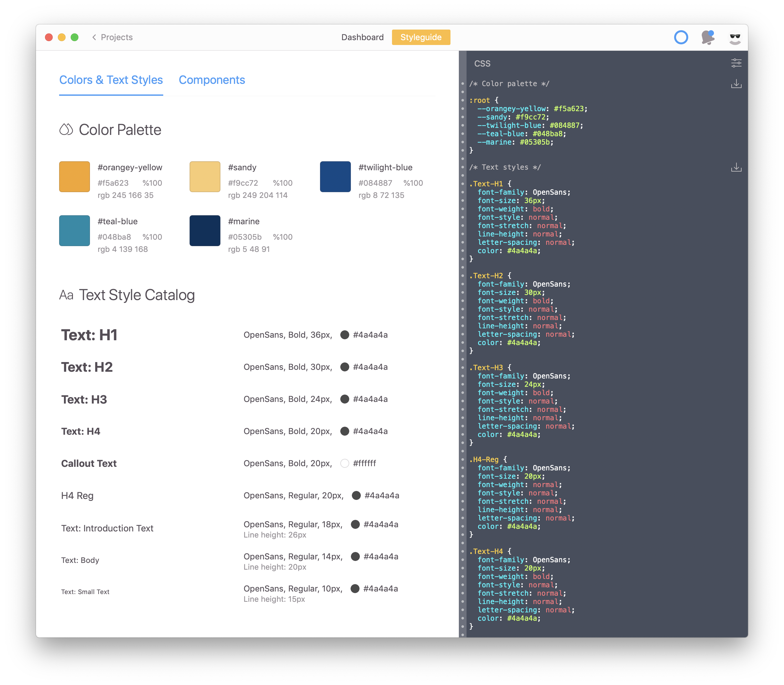
Task: Download the color palette CSS via download icon
Action: (736, 84)
